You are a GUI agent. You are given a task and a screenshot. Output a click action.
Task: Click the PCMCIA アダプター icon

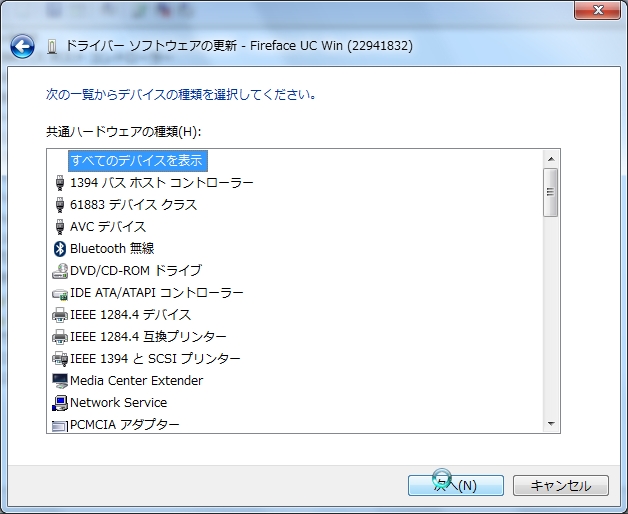[x=59, y=424]
